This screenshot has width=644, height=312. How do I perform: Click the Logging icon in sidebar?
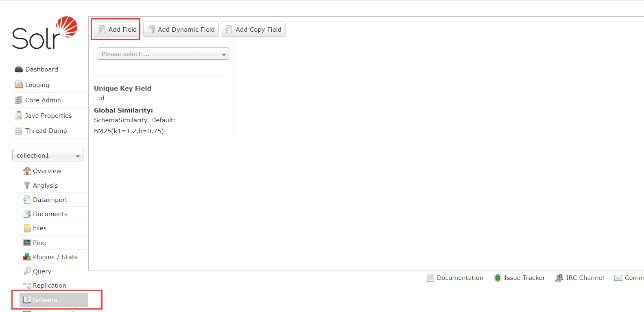click(x=19, y=84)
